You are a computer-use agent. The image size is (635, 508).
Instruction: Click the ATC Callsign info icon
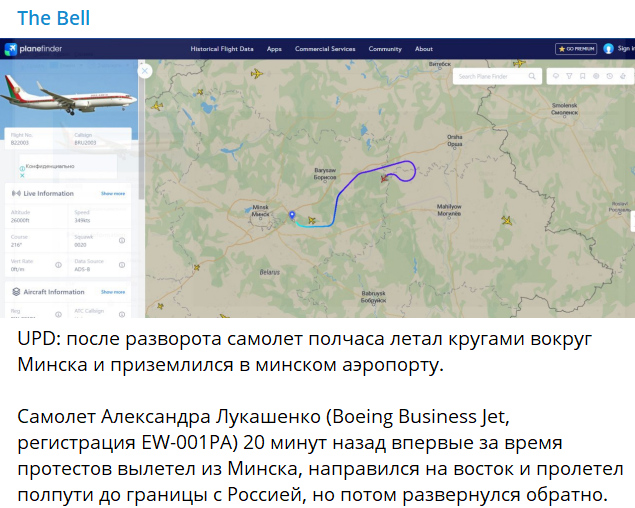122,314
